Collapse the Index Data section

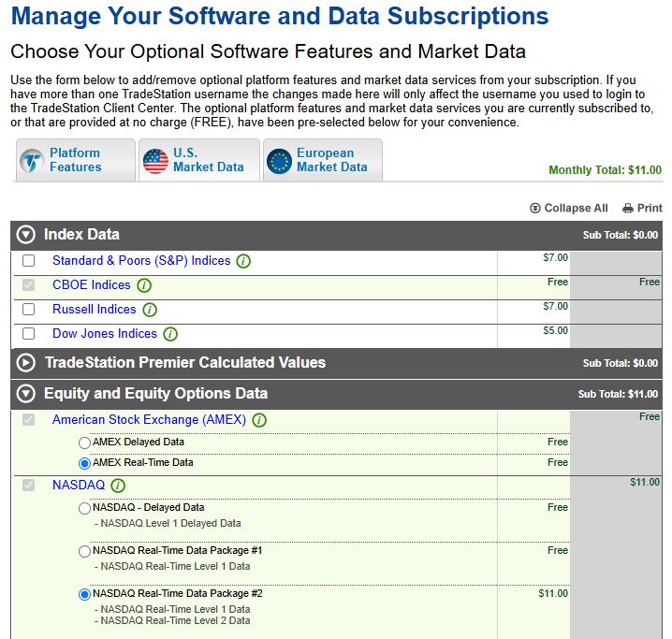25,235
